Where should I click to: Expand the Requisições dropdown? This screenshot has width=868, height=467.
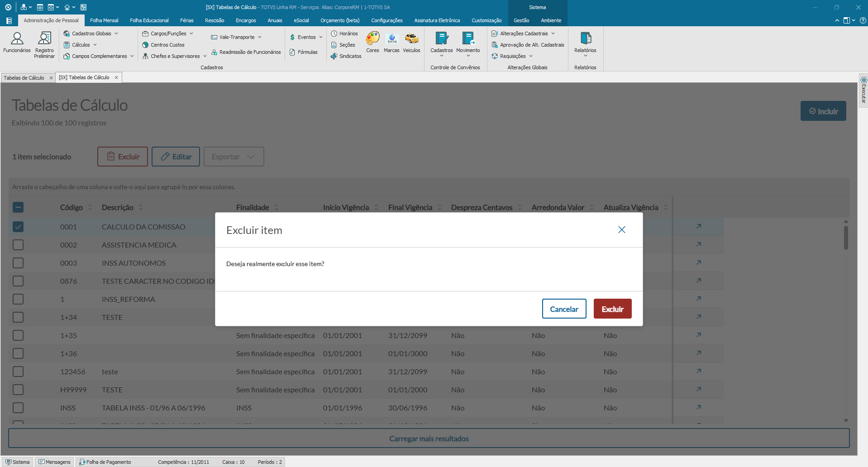coord(531,56)
